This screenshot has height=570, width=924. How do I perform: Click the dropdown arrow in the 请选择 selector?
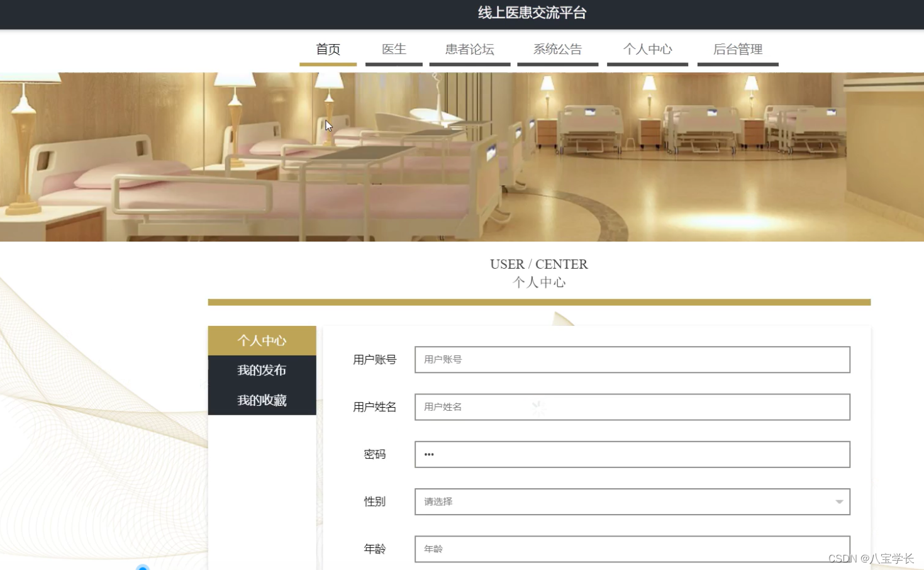[x=839, y=501]
